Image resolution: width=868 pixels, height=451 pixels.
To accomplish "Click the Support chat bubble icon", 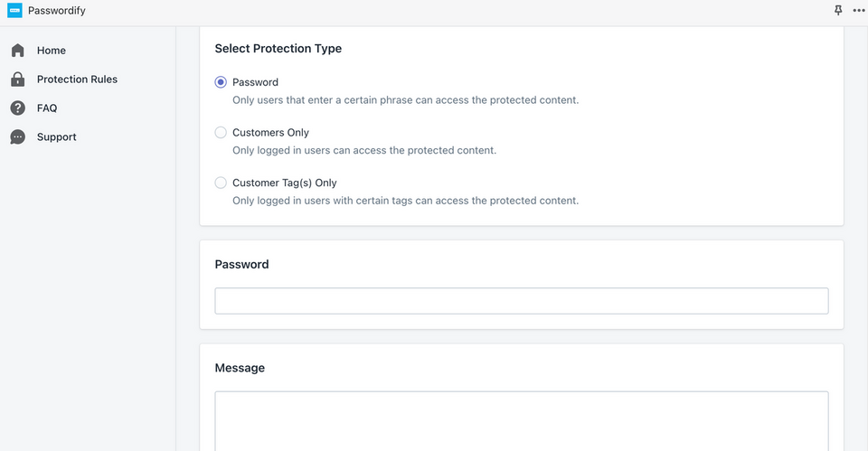I will tap(18, 136).
